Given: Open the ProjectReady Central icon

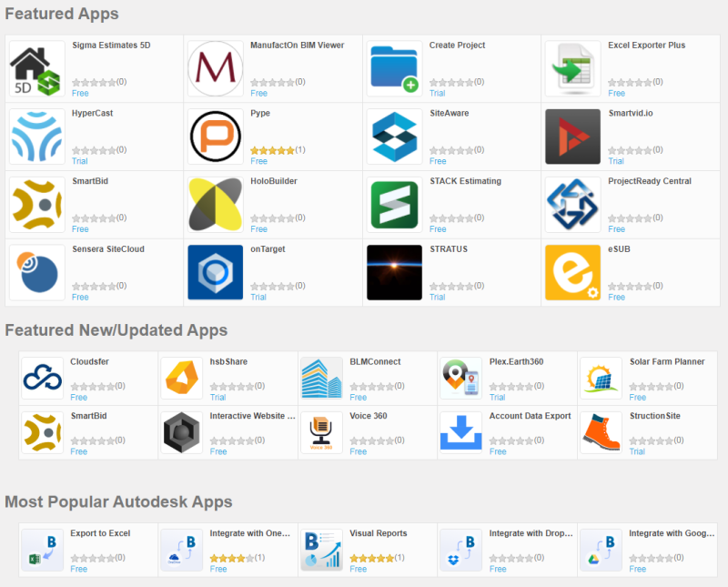Looking at the screenshot, I should pyautogui.click(x=573, y=205).
